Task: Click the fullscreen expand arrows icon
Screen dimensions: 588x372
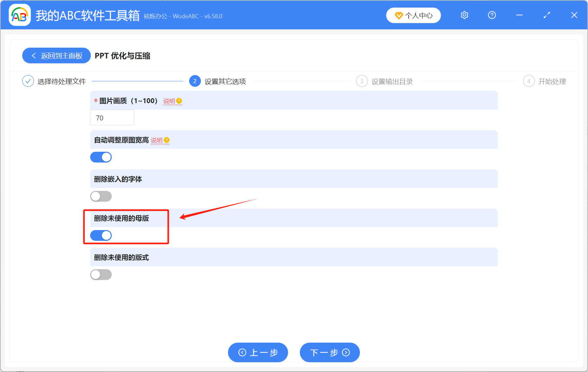Action: coord(546,15)
